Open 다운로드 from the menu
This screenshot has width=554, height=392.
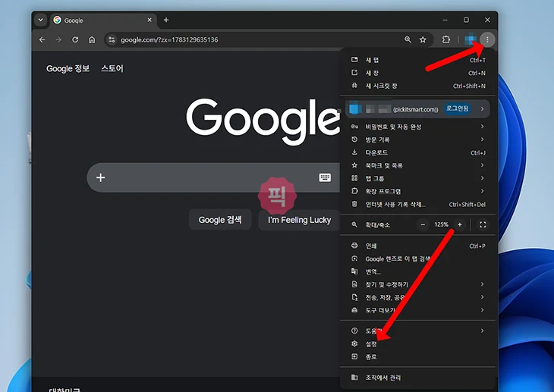(418, 152)
